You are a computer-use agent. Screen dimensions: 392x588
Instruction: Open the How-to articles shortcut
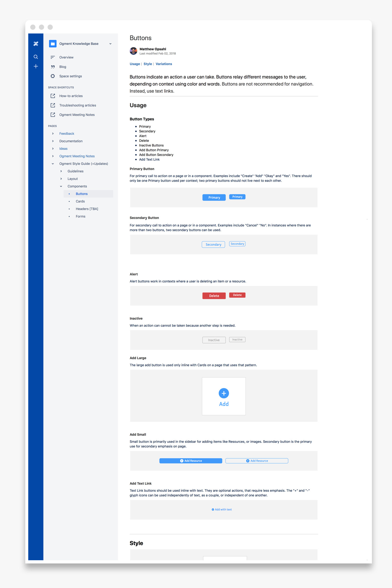pyautogui.click(x=71, y=96)
